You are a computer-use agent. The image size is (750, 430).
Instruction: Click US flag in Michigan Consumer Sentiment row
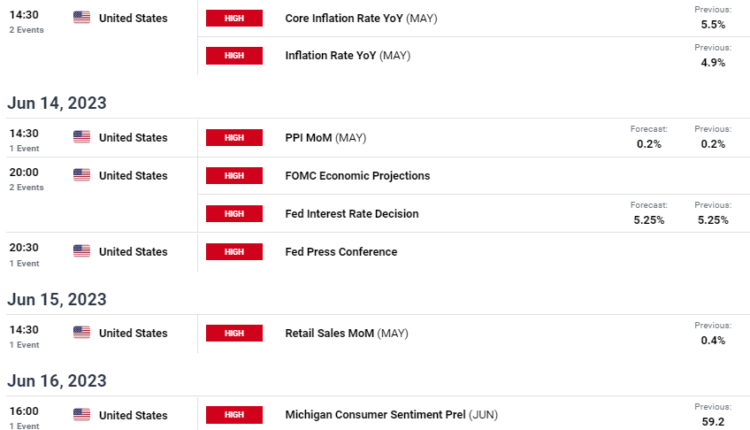(x=82, y=414)
